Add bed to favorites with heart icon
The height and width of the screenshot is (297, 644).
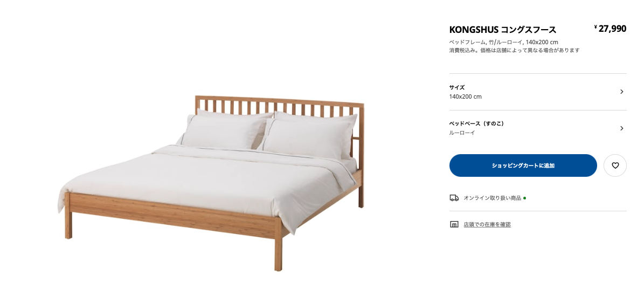point(615,165)
